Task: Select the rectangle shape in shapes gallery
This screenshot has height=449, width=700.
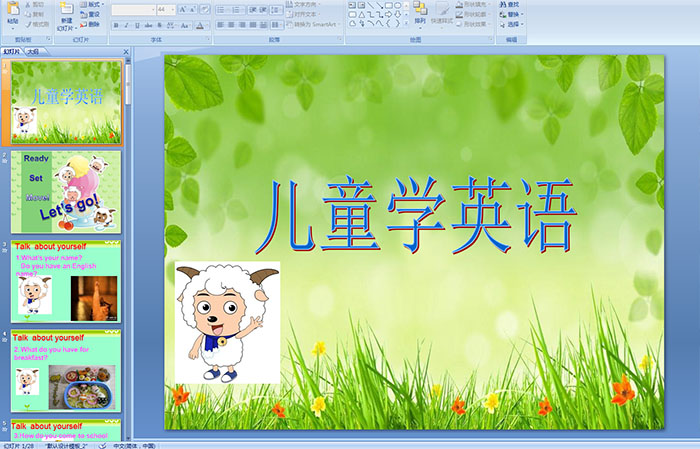Action: (389, 5)
